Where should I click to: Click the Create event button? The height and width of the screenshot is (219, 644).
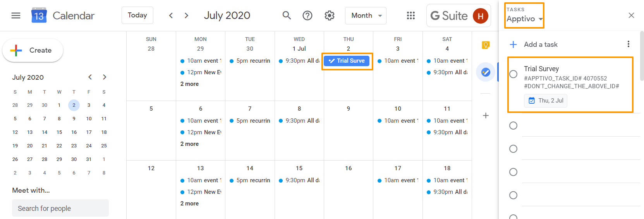click(33, 50)
